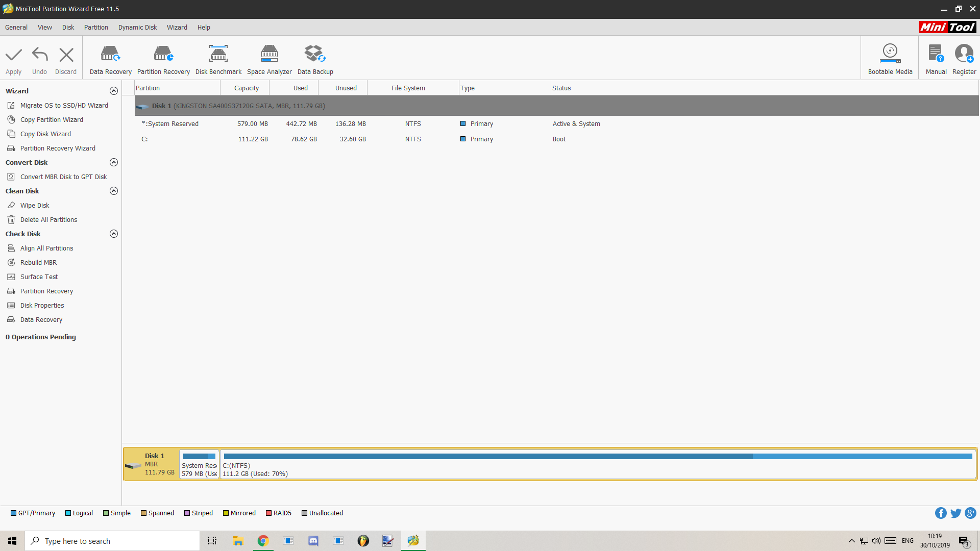Click the Discard X icon
The image size is (980, 551).
(x=66, y=55)
